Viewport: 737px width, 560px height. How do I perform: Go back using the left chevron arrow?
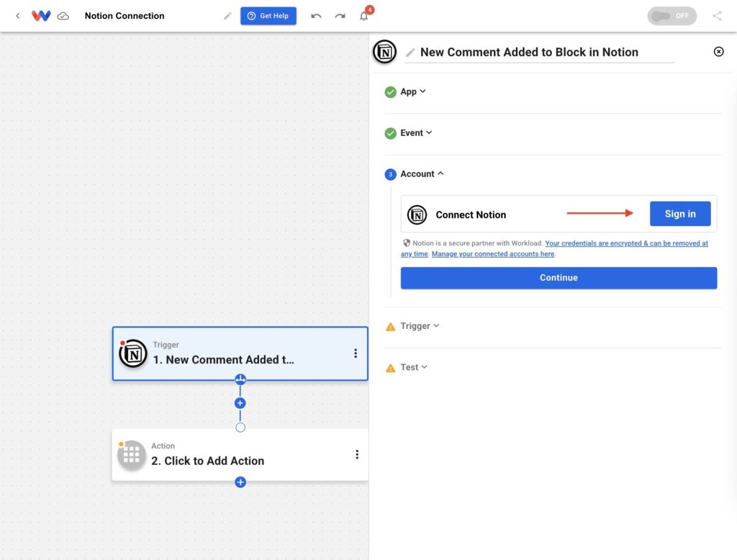(18, 16)
